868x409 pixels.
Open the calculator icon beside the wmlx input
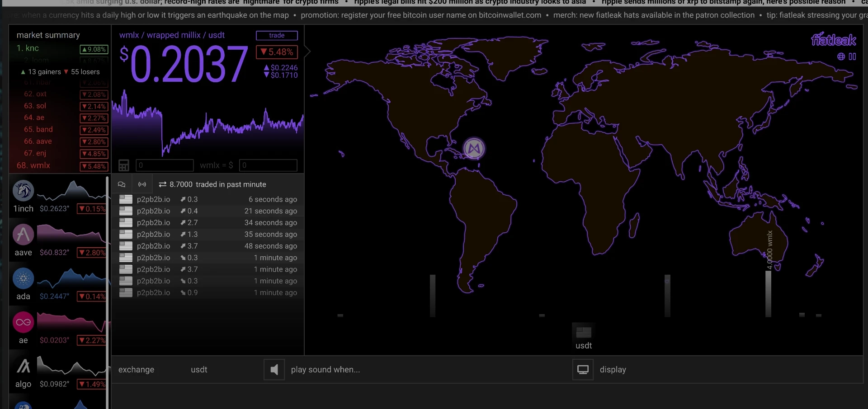[x=123, y=165]
